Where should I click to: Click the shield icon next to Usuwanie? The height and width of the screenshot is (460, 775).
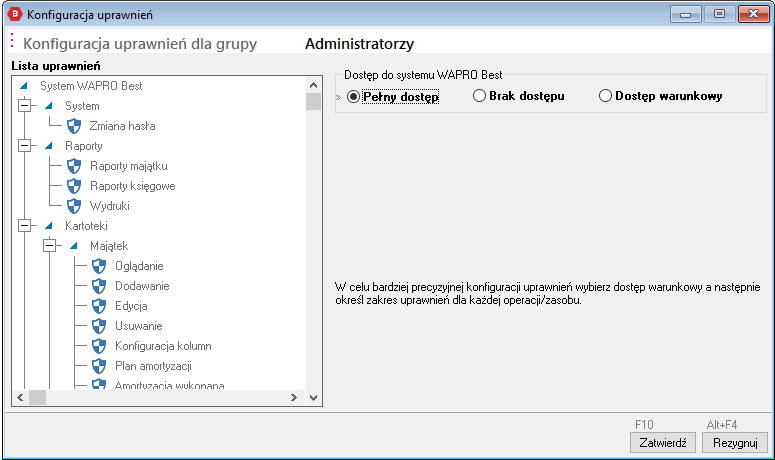(x=99, y=326)
